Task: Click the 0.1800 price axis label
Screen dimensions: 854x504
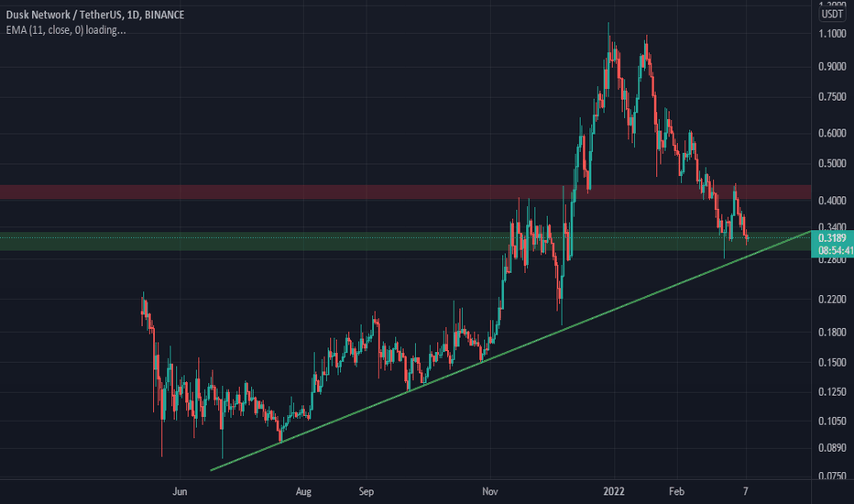Action: pos(832,333)
